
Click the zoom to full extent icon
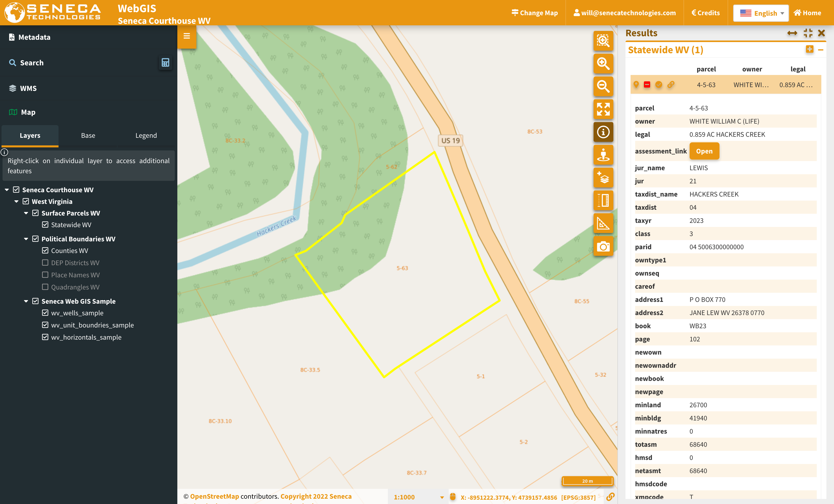603,109
